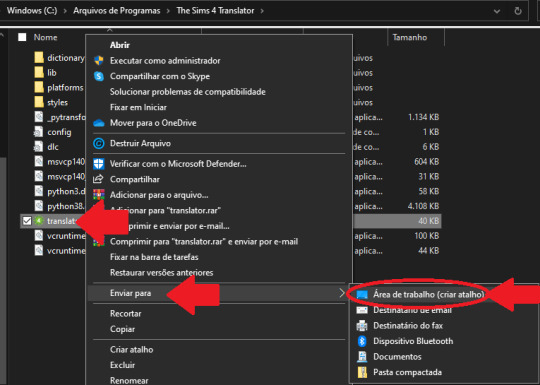The height and width of the screenshot is (385, 540).
Task: Uncheck the translator file checkbox
Action: [x=27, y=221]
